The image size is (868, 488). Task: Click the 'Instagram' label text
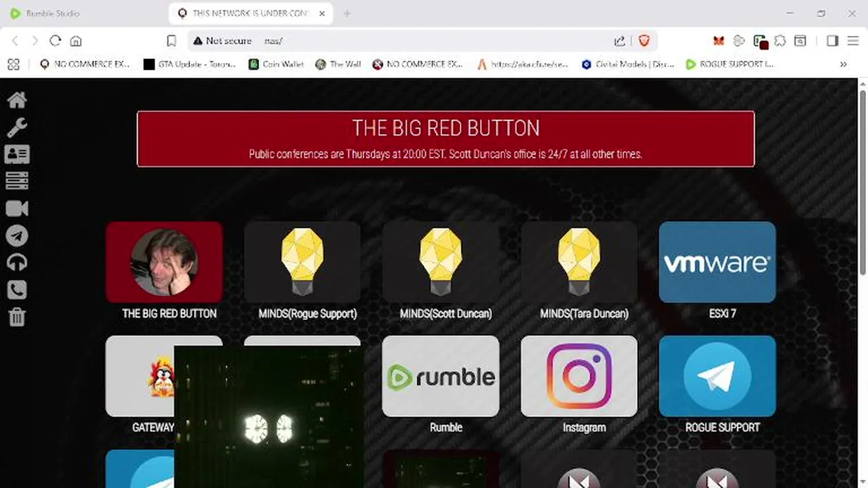click(584, 428)
